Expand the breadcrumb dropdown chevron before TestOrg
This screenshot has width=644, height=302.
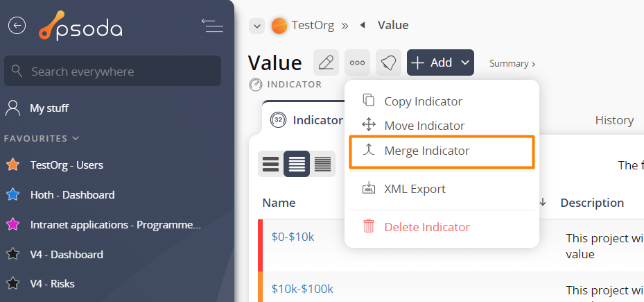click(x=256, y=26)
